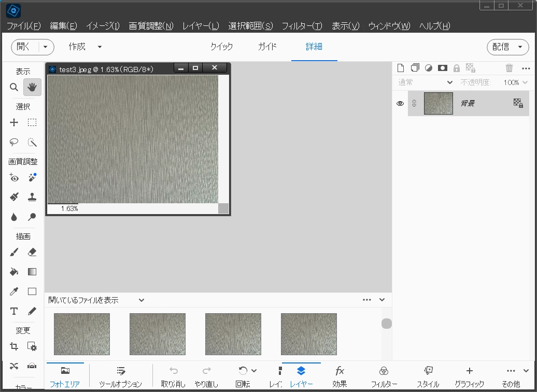
Task: Select the Move tool
Action: (x=13, y=122)
